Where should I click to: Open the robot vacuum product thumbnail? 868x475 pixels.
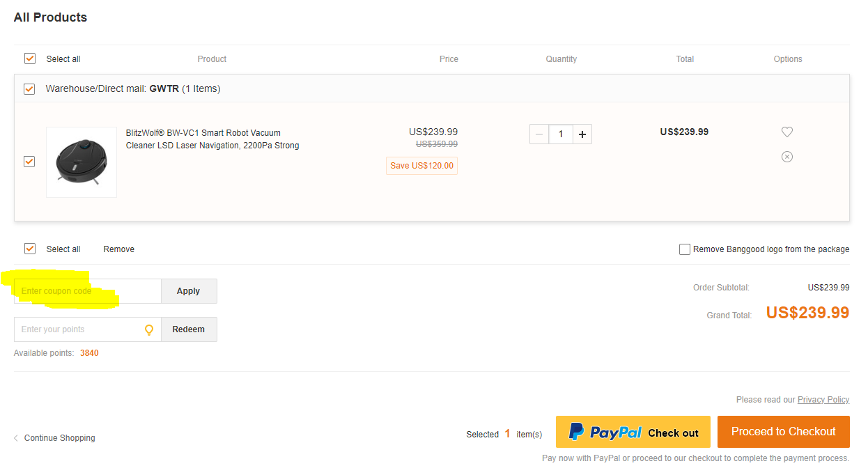click(x=82, y=162)
